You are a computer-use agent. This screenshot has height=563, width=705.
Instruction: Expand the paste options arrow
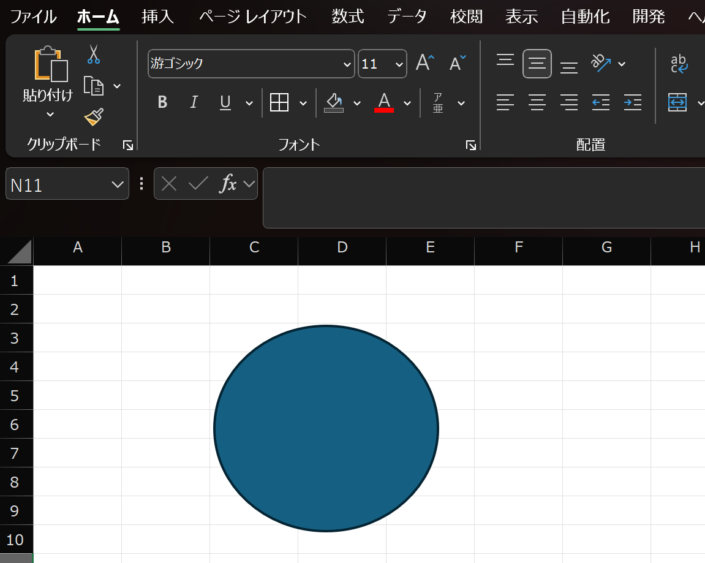[50, 114]
